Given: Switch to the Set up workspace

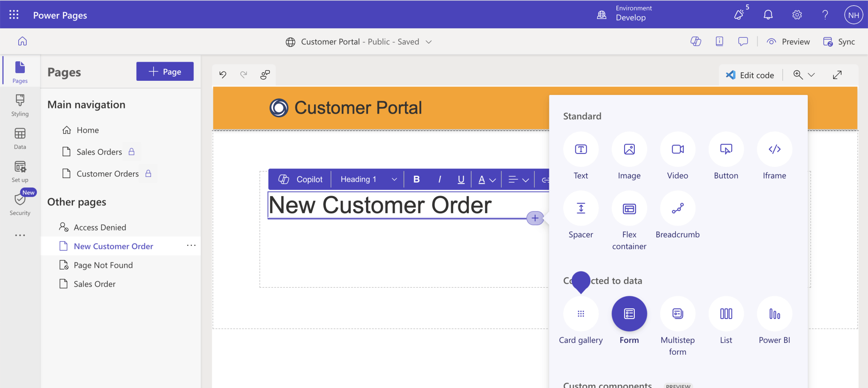Looking at the screenshot, I should coord(20,171).
